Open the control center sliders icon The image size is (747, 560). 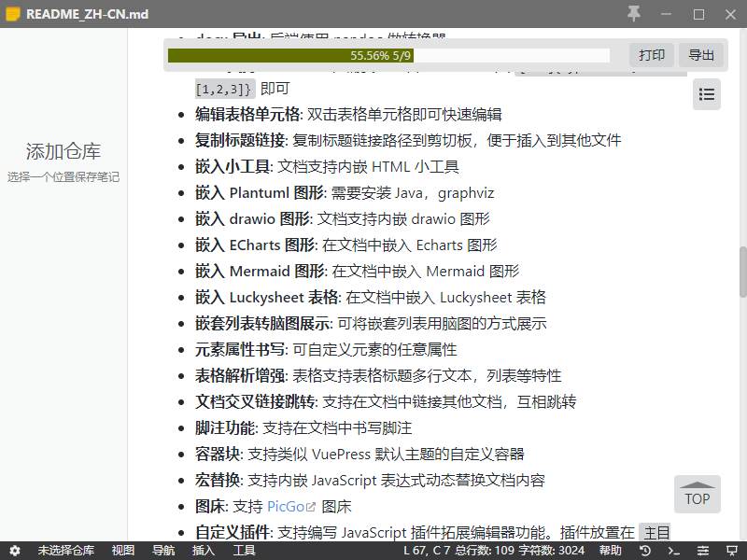[x=704, y=551]
